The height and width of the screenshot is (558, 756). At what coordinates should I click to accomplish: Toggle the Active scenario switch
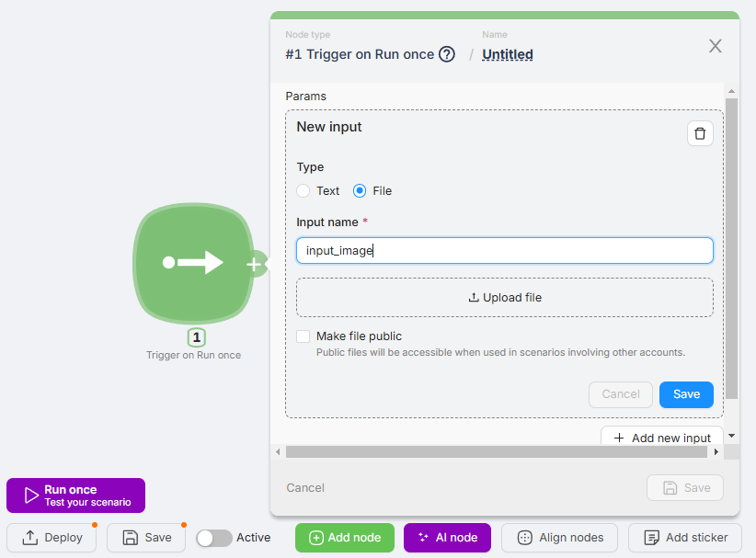tap(214, 538)
